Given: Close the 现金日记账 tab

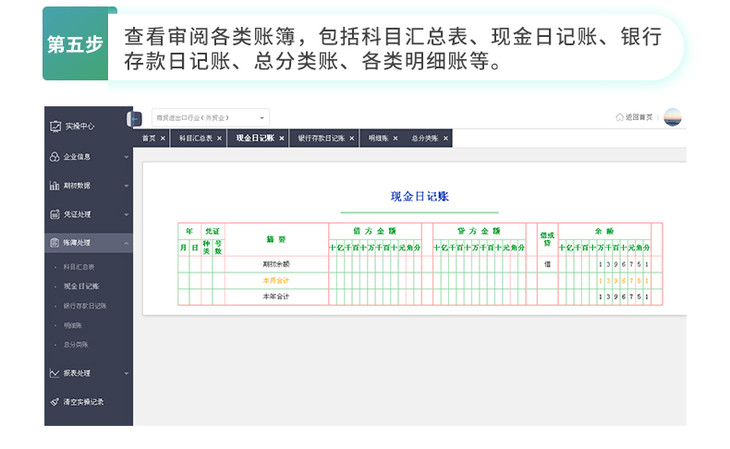Looking at the screenshot, I should point(282,138).
